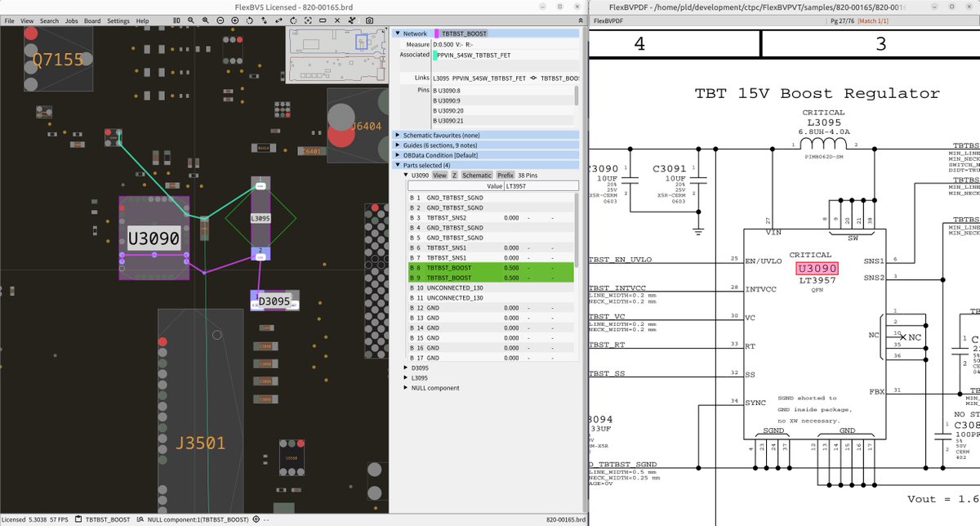Click the target crosshair icon in status bar
The width and height of the screenshot is (980, 526).
(x=256, y=519)
